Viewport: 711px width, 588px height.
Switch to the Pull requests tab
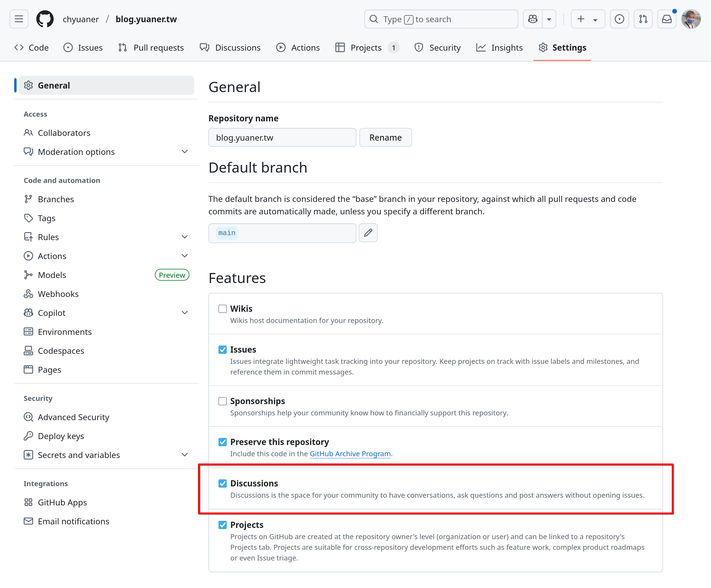click(151, 47)
